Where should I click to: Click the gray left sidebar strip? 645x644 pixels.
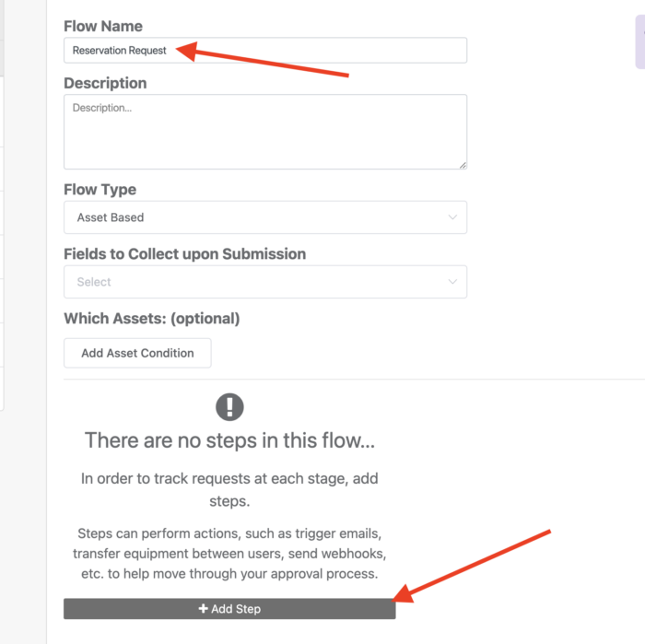(23, 322)
